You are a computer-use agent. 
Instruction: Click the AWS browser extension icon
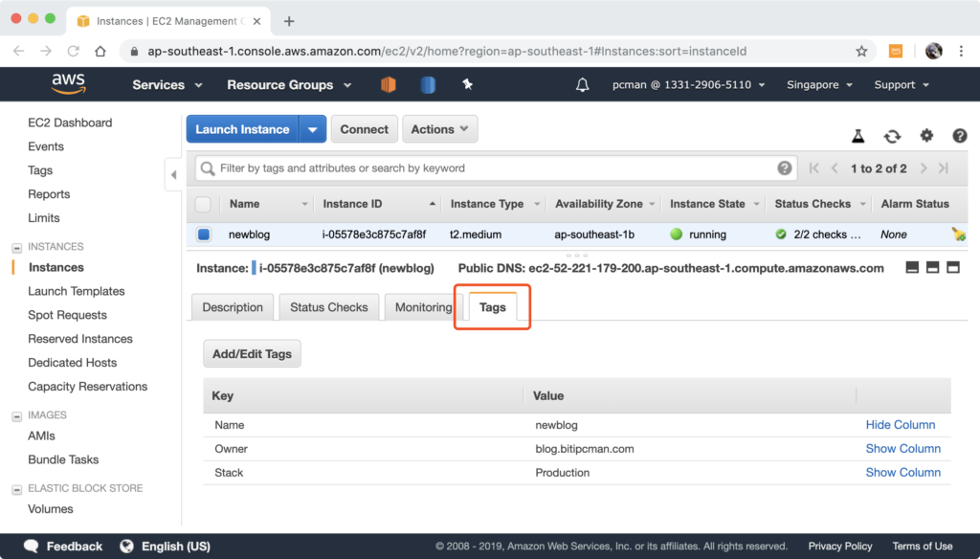pyautogui.click(x=896, y=52)
